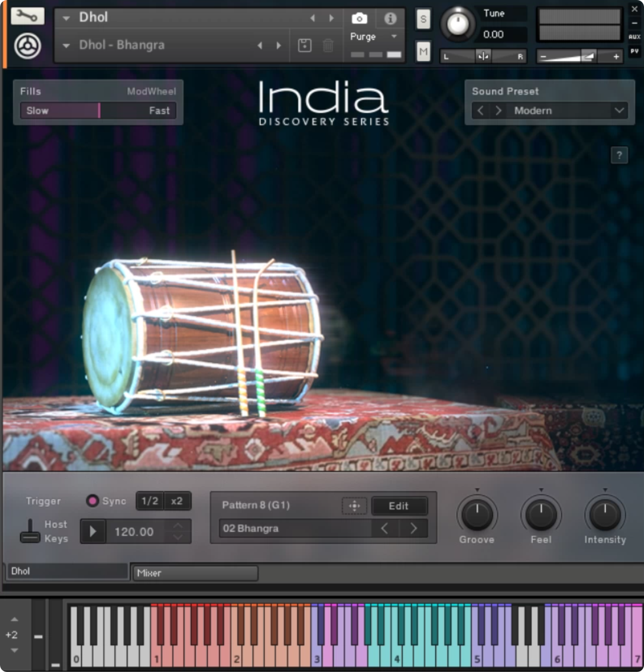Select the next sound preset arrow
This screenshot has width=644, height=672.
coord(498,111)
